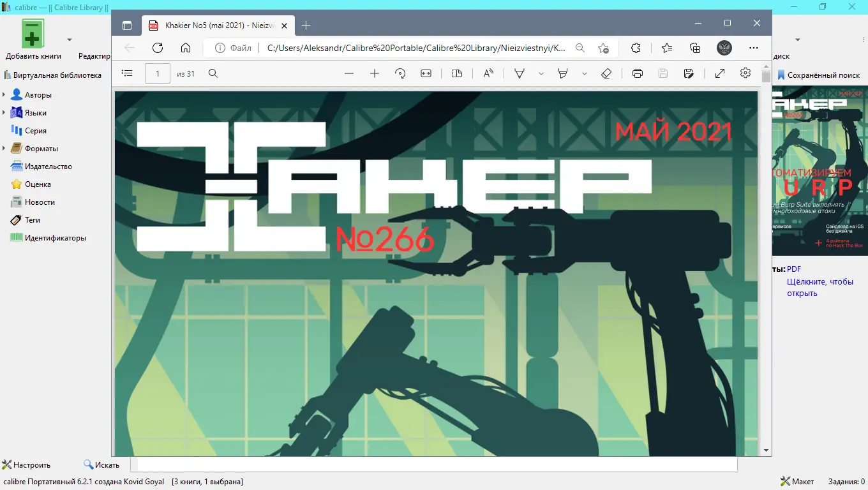Click the 'Щёлкните, чтобы открыть' link
The image size is (868, 490).
point(820,288)
